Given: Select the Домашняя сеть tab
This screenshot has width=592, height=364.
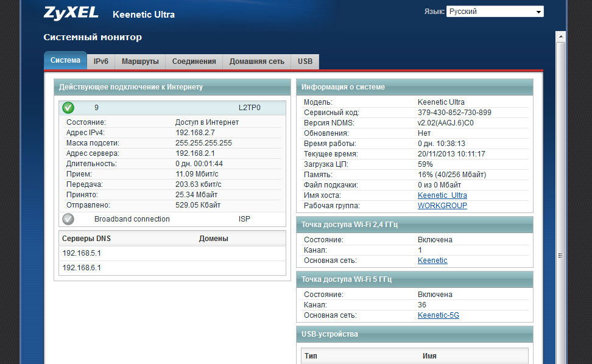Looking at the screenshot, I should pyautogui.click(x=257, y=61).
